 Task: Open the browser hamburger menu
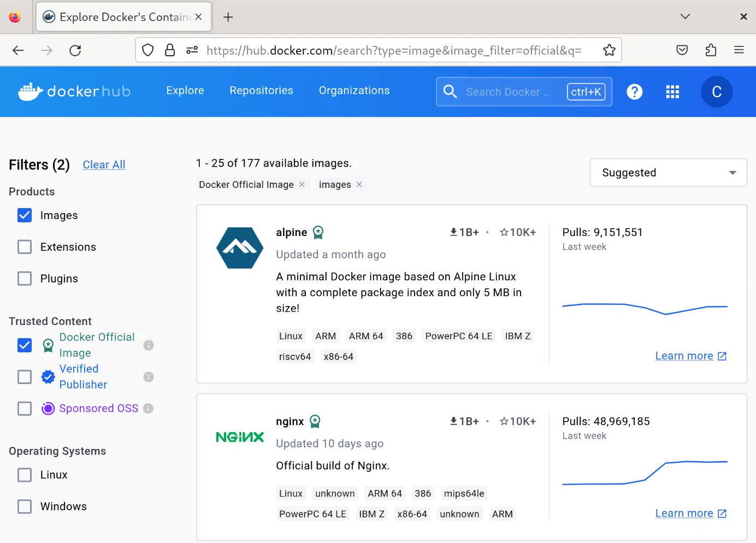[x=739, y=50]
